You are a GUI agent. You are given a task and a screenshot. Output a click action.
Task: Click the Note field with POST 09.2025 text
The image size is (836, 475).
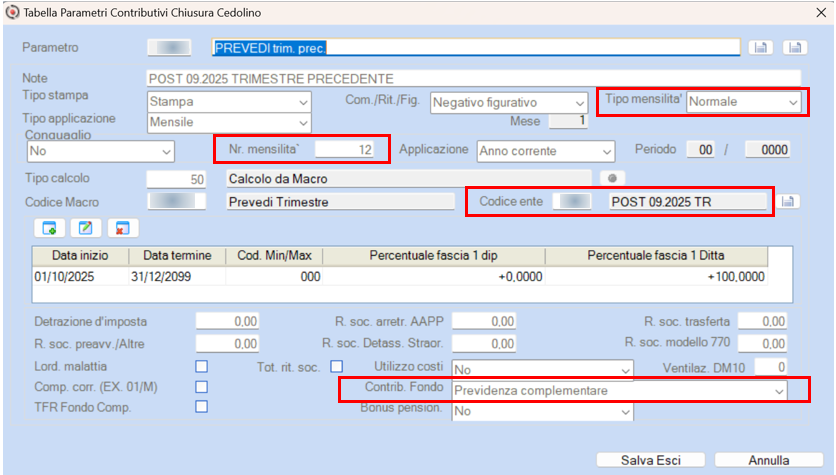click(473, 78)
